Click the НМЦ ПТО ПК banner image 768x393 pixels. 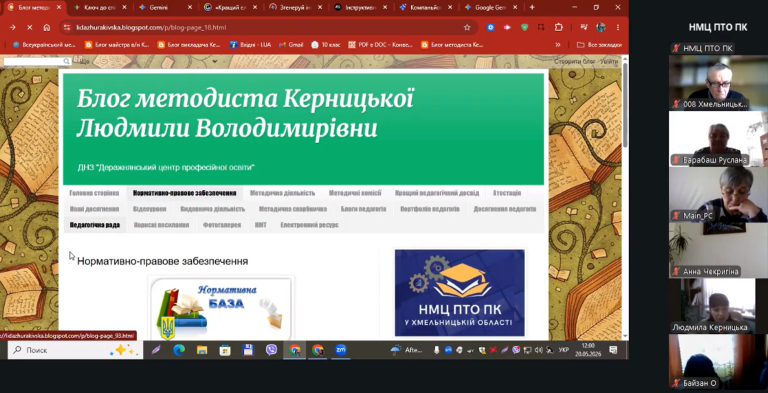459,293
